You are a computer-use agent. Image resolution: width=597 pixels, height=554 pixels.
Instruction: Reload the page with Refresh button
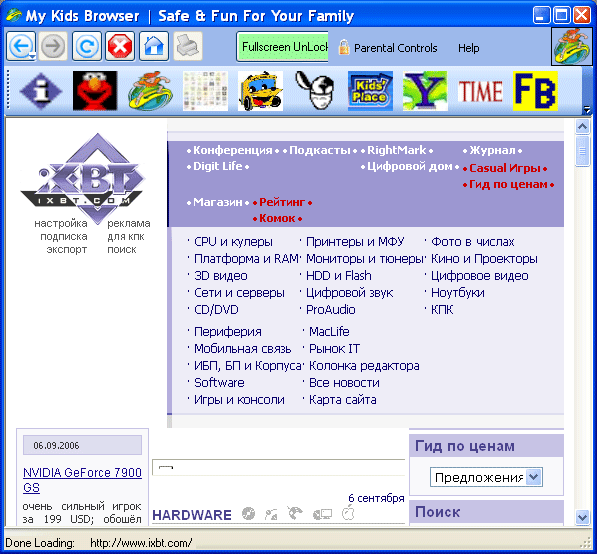87,46
